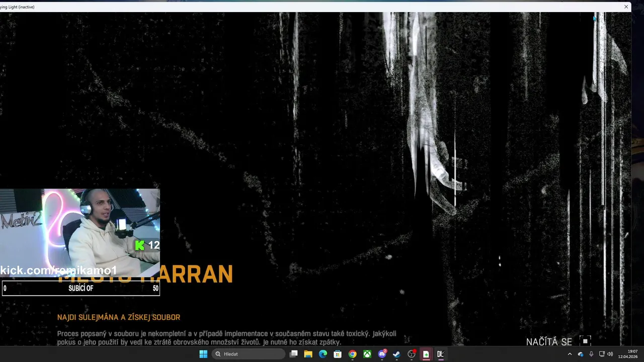Click the microphone tray icon
644x362 pixels.
coord(591,354)
